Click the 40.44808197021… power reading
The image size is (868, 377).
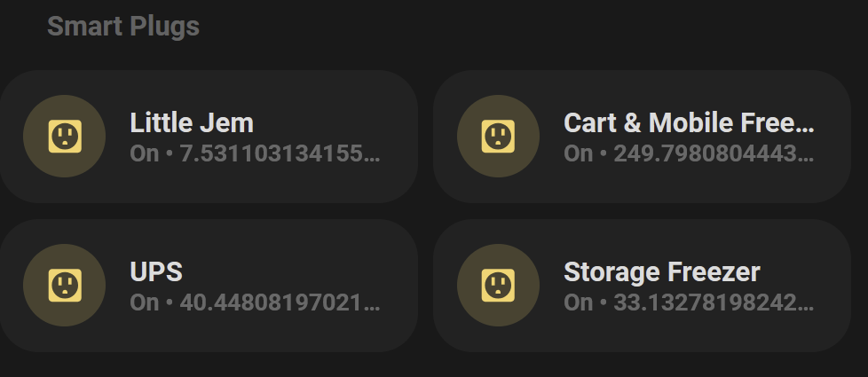coord(280,302)
